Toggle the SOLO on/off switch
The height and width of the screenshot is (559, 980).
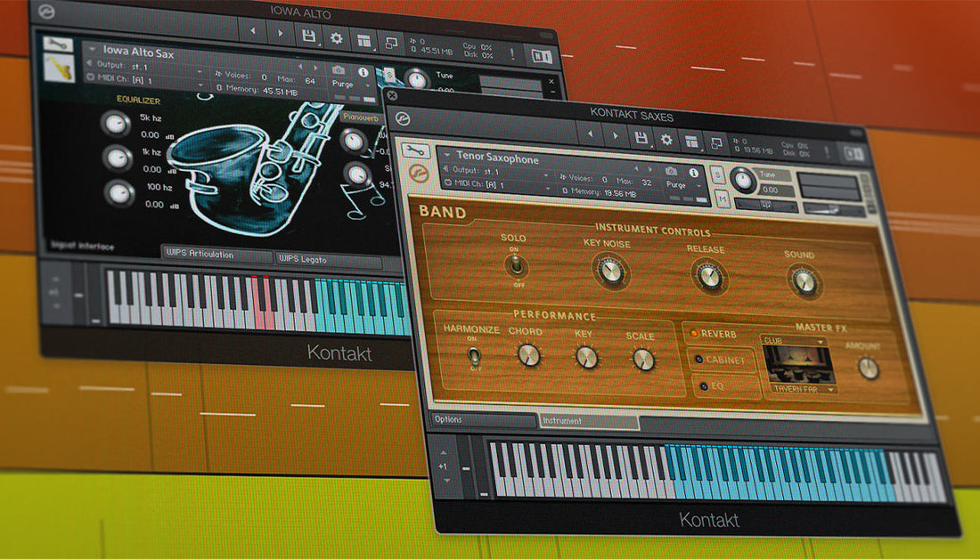point(516,267)
